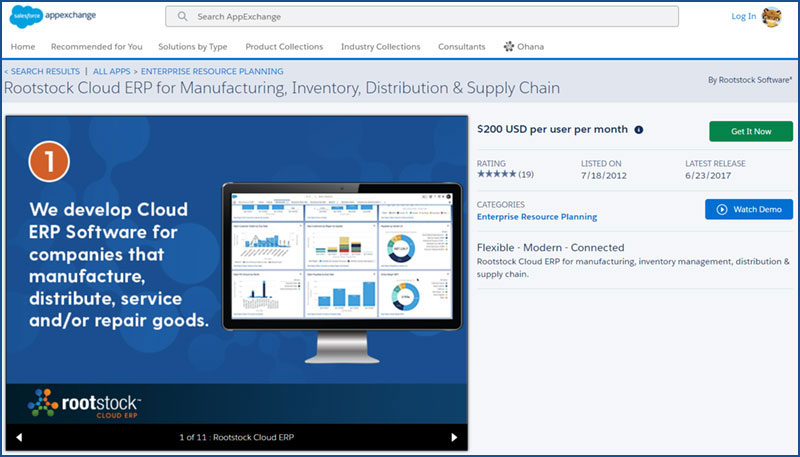Click the five-star rating
800x457 pixels.
click(496, 174)
